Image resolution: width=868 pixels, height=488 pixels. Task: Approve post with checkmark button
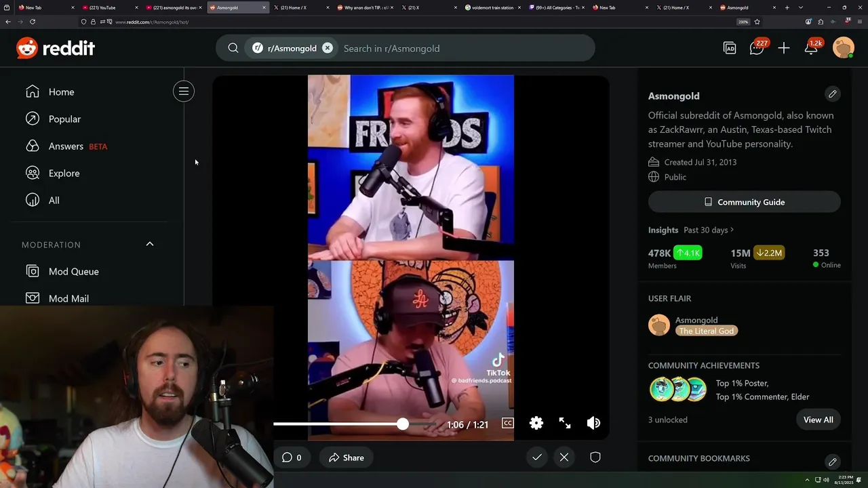point(537,457)
